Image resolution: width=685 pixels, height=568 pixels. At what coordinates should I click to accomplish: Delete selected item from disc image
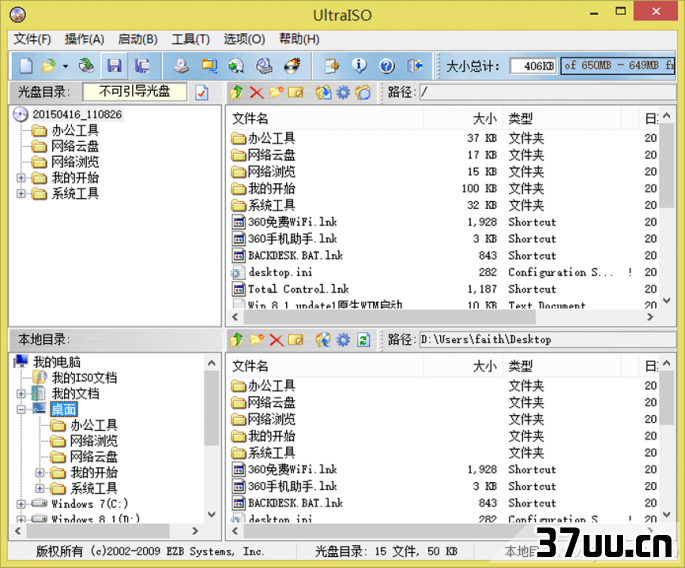[256, 92]
